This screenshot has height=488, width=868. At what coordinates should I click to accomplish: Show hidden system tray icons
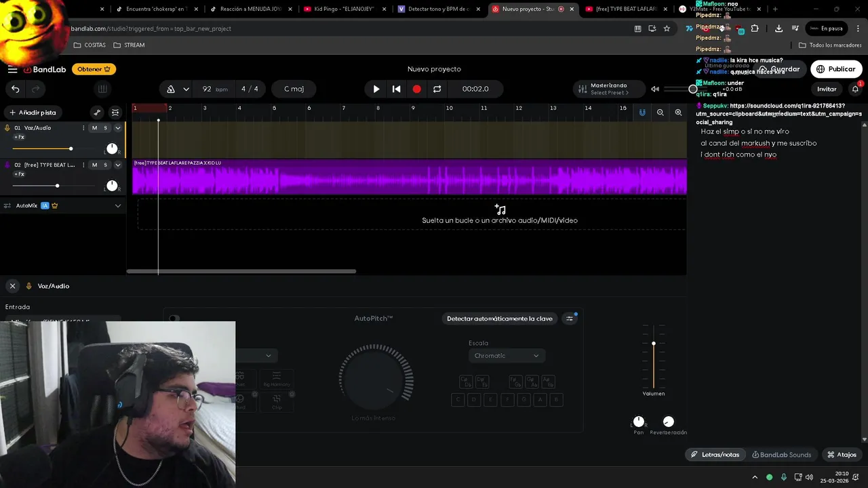[755, 477]
